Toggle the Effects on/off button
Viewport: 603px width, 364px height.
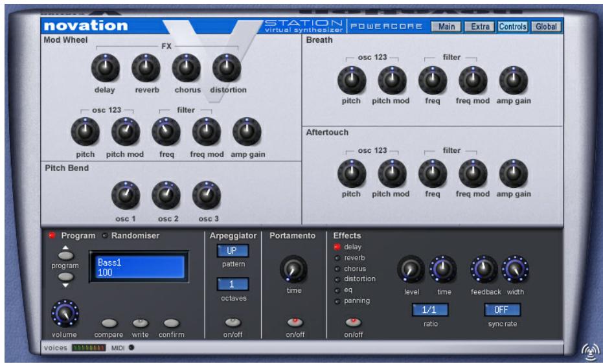[x=354, y=322]
